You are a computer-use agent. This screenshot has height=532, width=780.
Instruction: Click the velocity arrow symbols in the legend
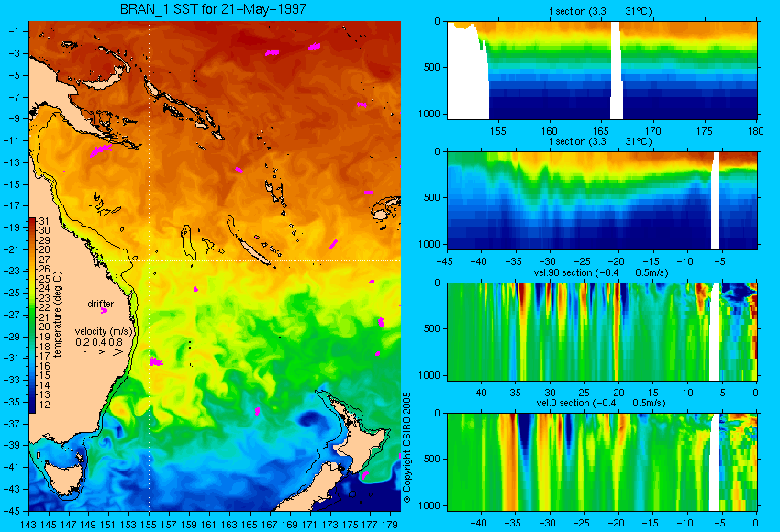(104, 352)
